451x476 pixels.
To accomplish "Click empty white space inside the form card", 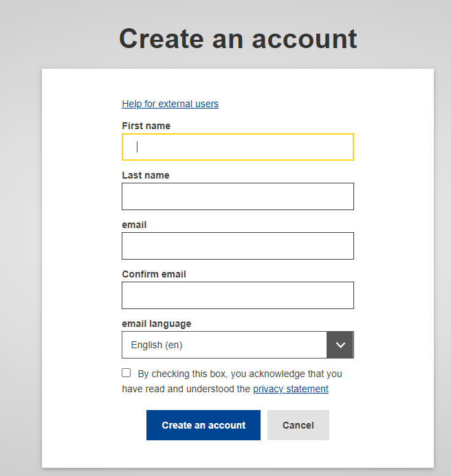I will [x=392, y=206].
